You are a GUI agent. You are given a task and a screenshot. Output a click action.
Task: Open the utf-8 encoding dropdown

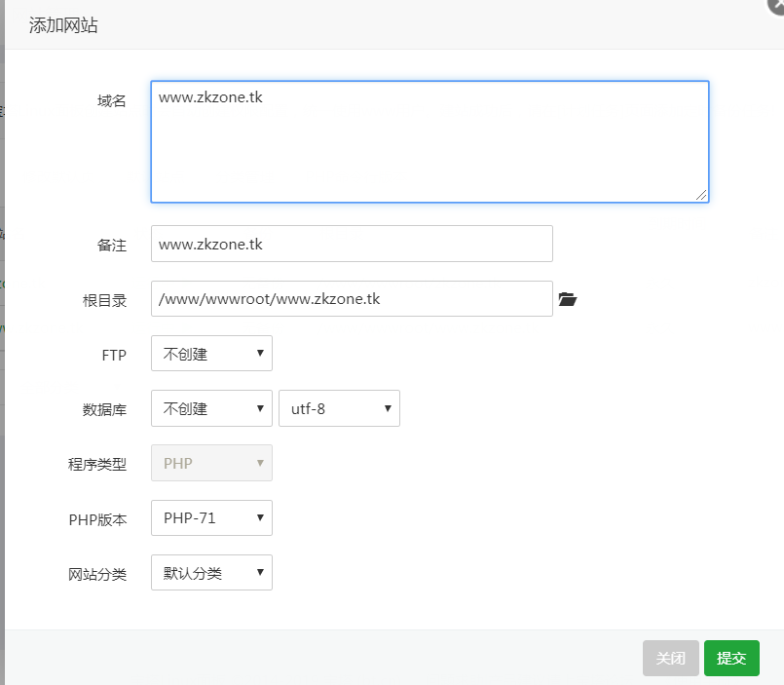[339, 408]
